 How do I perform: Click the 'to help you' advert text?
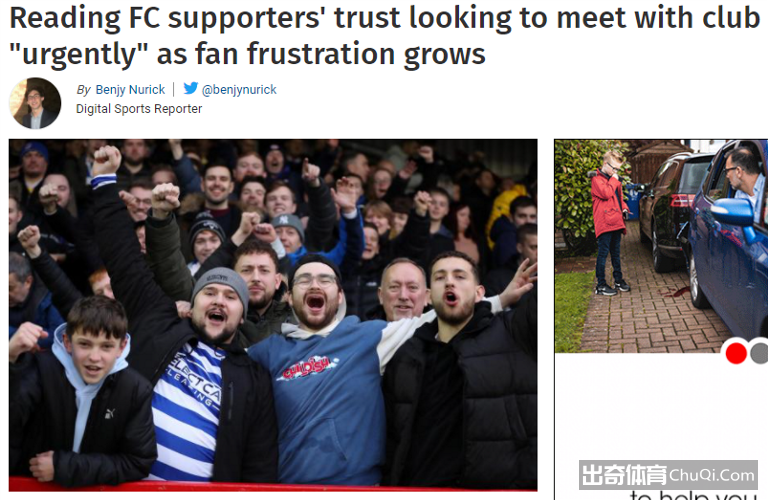click(x=695, y=495)
